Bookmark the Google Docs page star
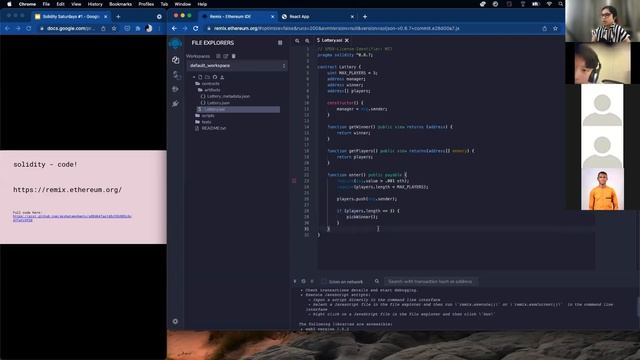 point(114,29)
